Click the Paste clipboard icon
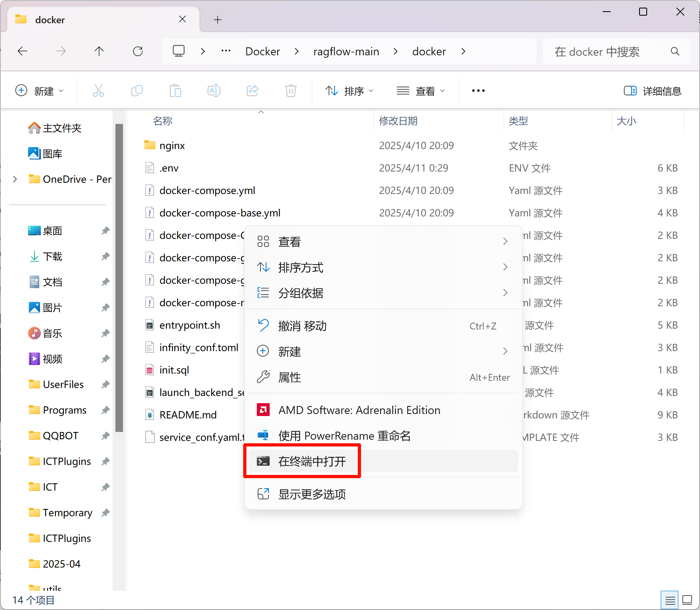The height and width of the screenshot is (610, 700). [175, 91]
